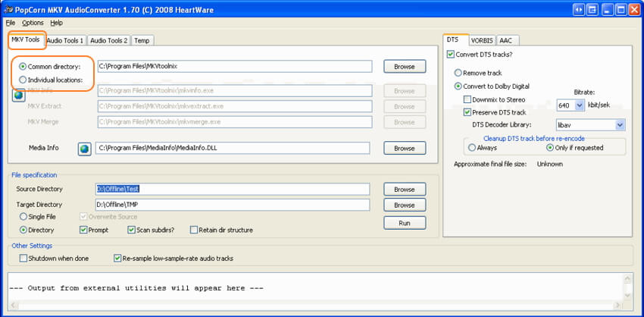
Task: Click the Common directory path field
Action: (x=235, y=66)
